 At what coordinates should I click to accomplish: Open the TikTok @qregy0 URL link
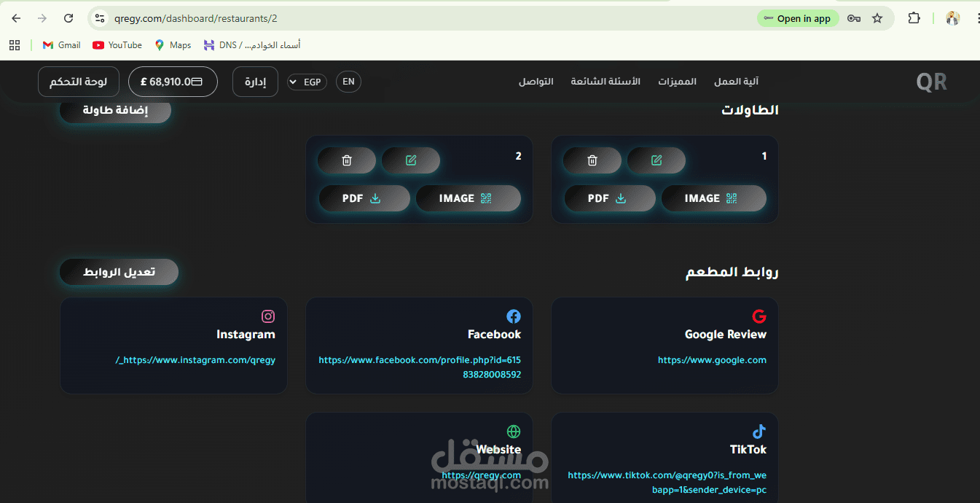[667, 483]
